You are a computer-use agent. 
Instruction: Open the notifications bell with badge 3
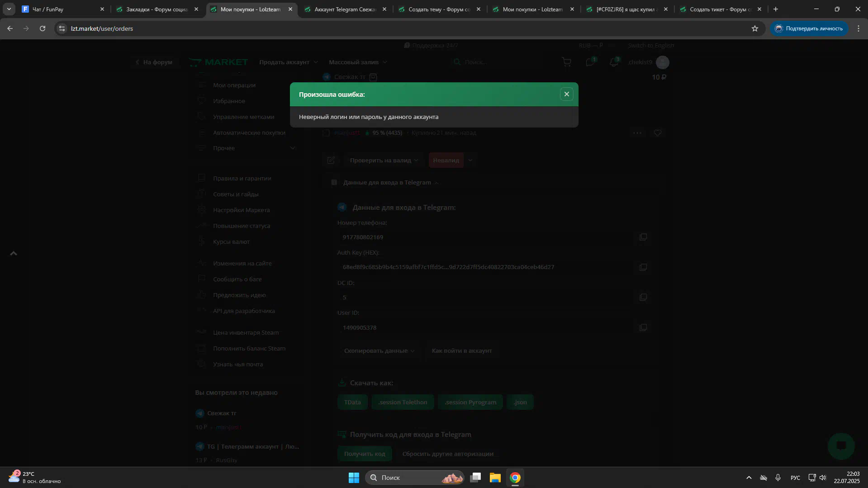coord(614,62)
